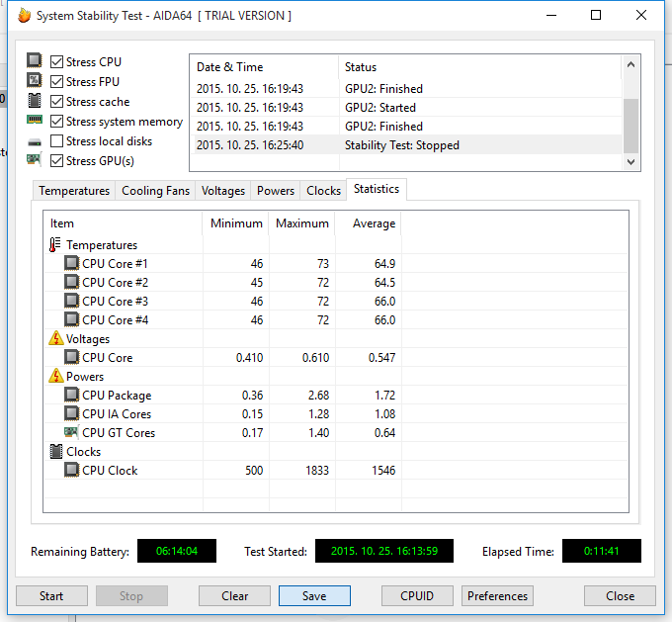Save the test results
This screenshot has width=672, height=622.
(314, 596)
